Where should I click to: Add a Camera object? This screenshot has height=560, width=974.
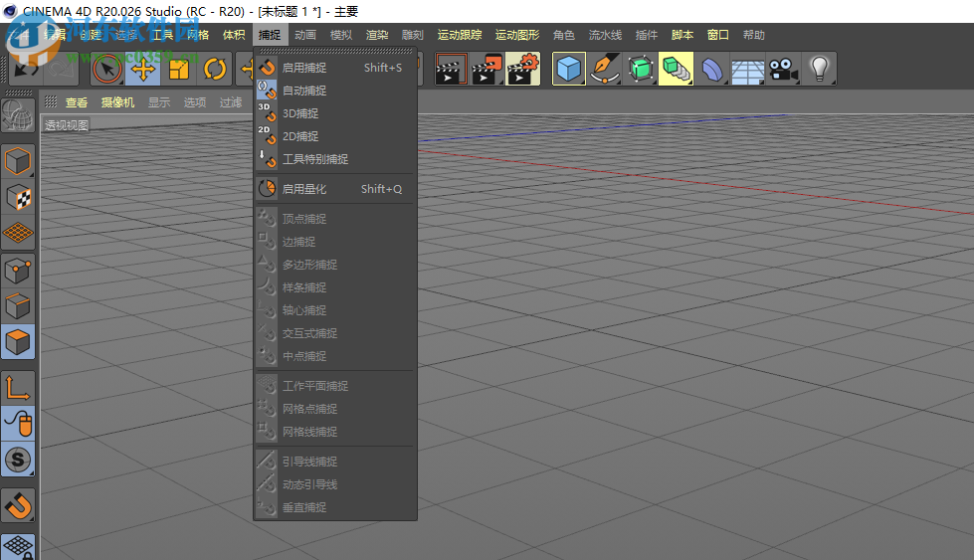point(783,69)
